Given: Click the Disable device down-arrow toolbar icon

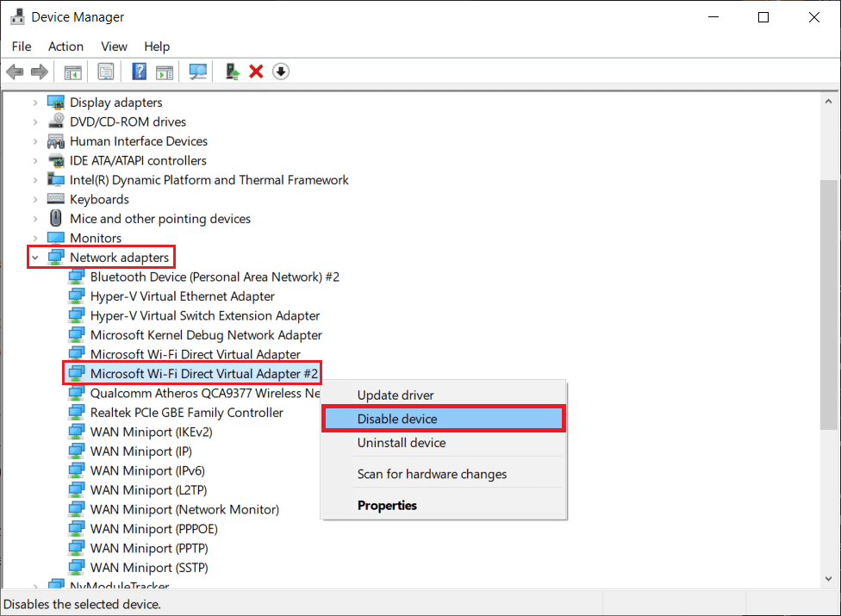Looking at the screenshot, I should (281, 71).
